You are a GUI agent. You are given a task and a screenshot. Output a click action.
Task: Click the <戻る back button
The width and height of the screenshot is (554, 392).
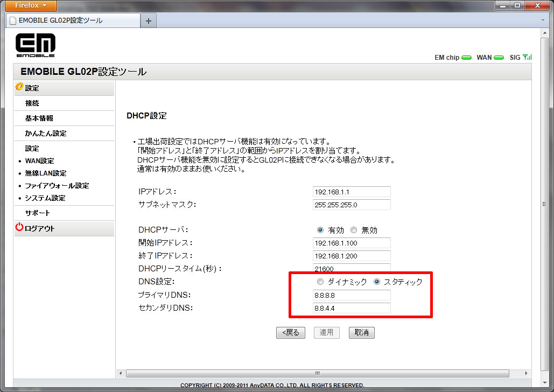pos(290,333)
